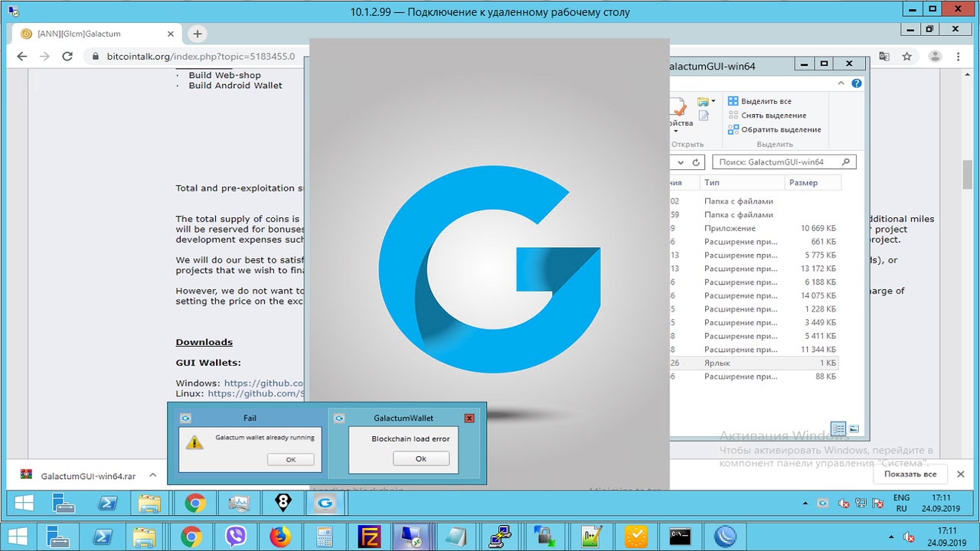980x551 pixels.
Task: Open Start in the remote desktop taskbar
Action: [23, 503]
